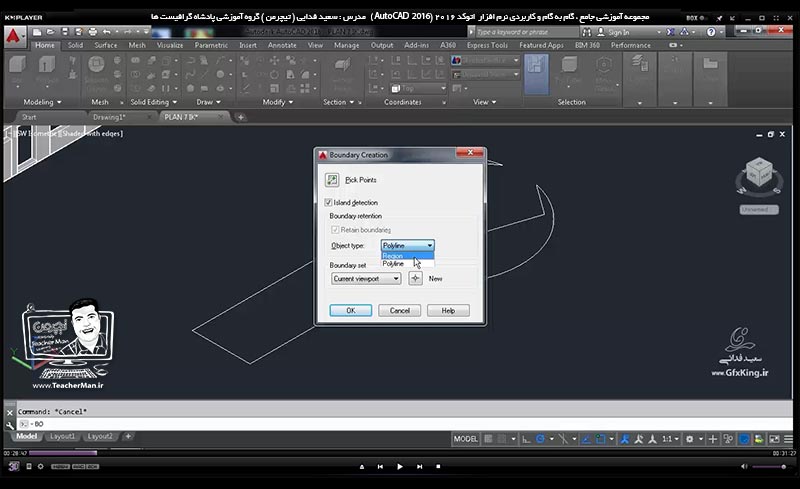
Task: Click OK in the Boundary Creation dialog
Action: click(351, 310)
